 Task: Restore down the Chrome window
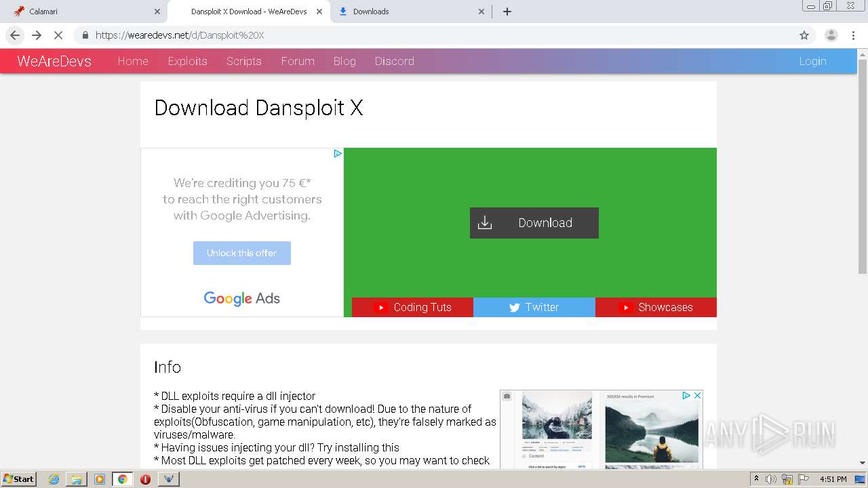click(828, 5)
